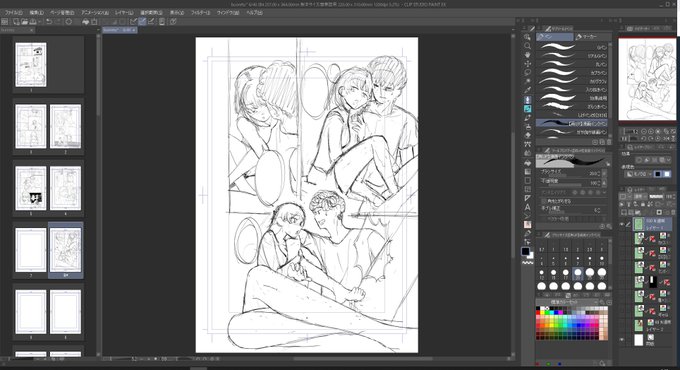Select the Lasso selection tool

click(527, 72)
